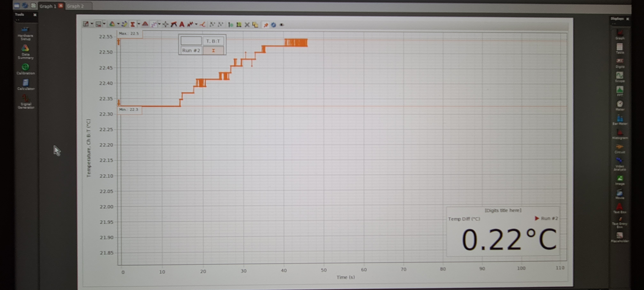Switch to the Graph 2 tab

tap(75, 6)
